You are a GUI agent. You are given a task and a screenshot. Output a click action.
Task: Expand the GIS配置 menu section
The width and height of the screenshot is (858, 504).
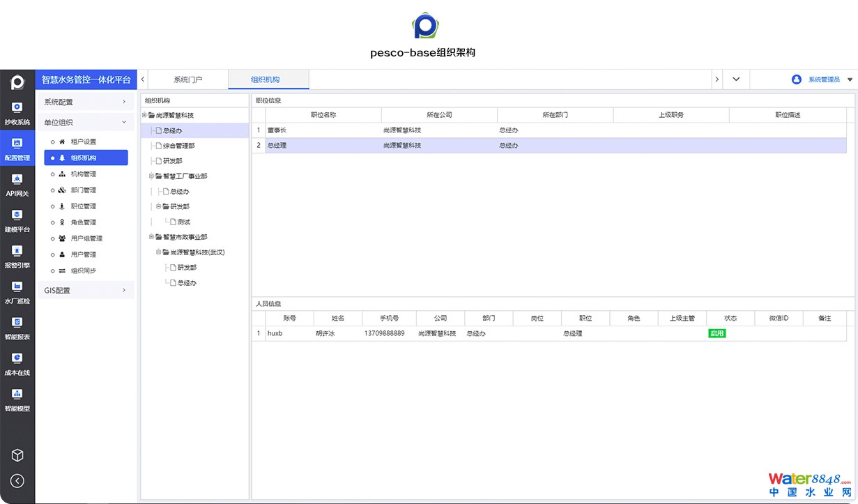point(85,290)
